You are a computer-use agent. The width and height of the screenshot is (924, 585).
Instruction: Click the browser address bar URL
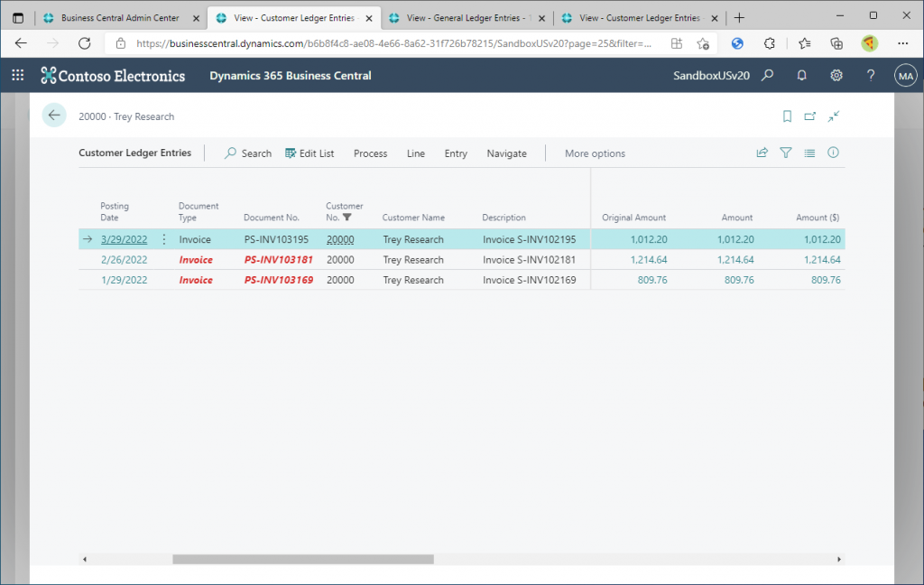[x=393, y=43]
